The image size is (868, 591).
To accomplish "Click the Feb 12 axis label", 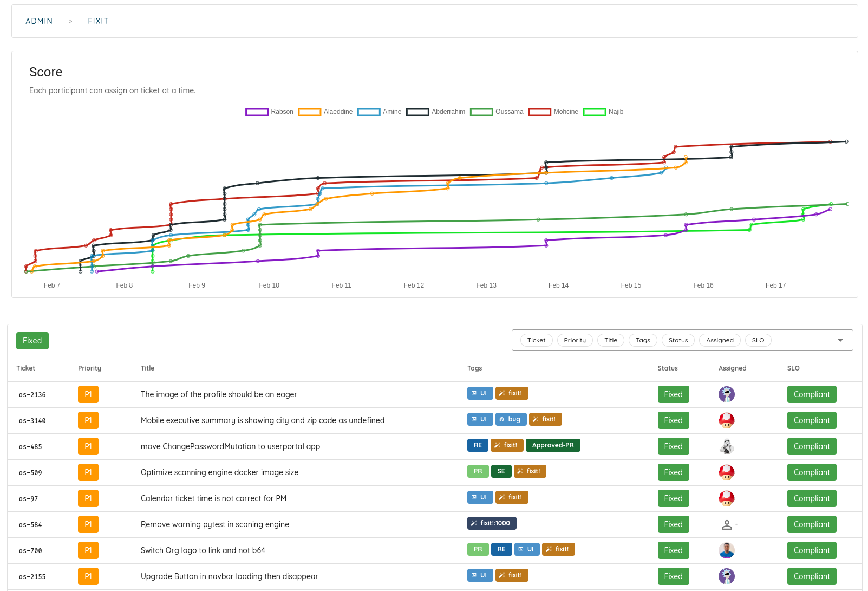I will pos(414,285).
